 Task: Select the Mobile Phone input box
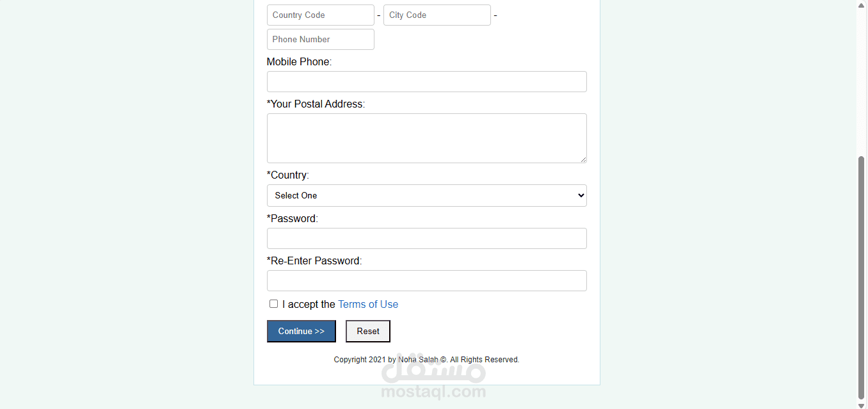pos(427,81)
